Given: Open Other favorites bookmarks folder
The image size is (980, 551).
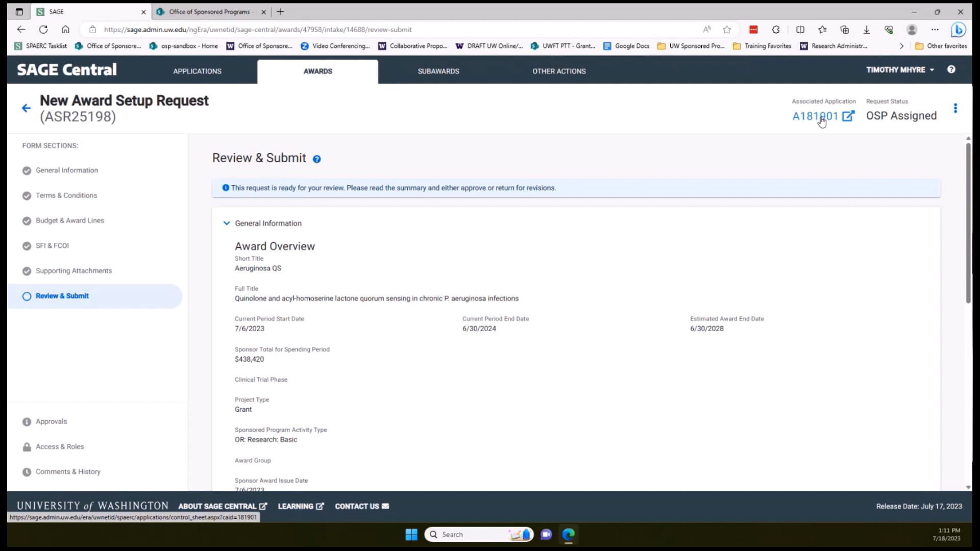Looking at the screenshot, I should 941,46.
